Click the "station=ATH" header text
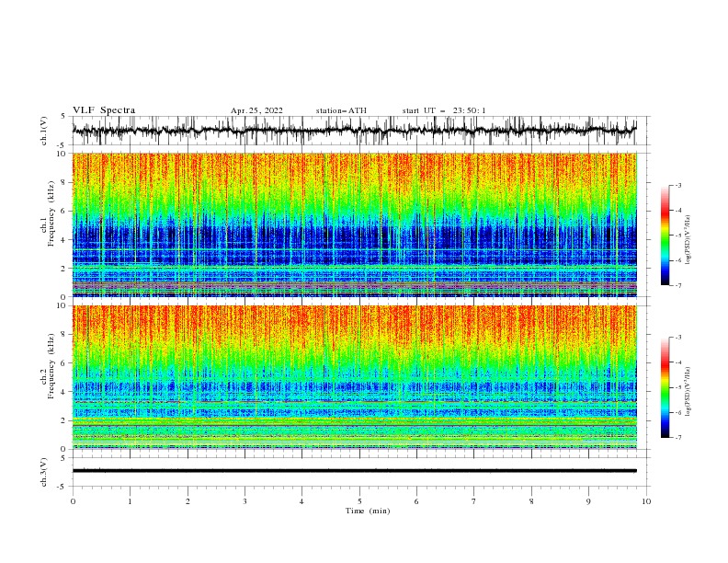The height and width of the screenshot is (563, 728). tap(341, 110)
